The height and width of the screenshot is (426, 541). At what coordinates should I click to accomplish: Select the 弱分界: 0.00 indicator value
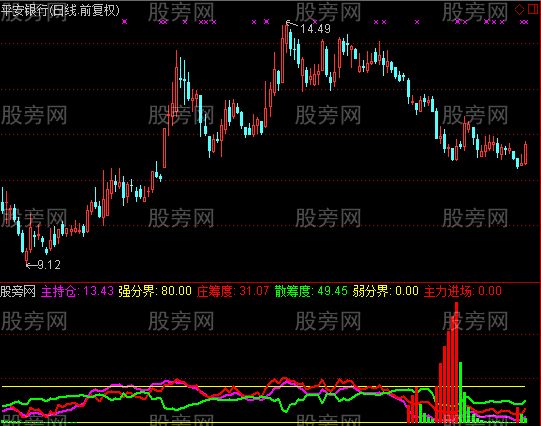(x=386, y=291)
